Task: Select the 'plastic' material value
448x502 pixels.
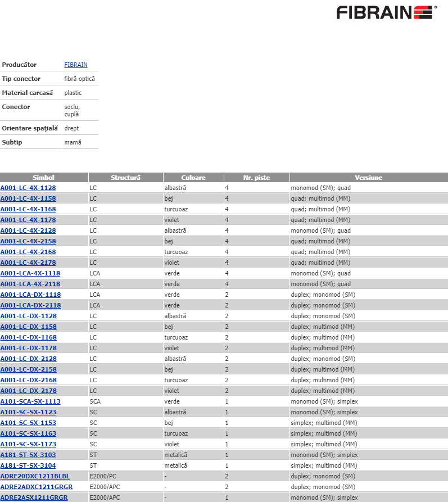Action: 73,93
